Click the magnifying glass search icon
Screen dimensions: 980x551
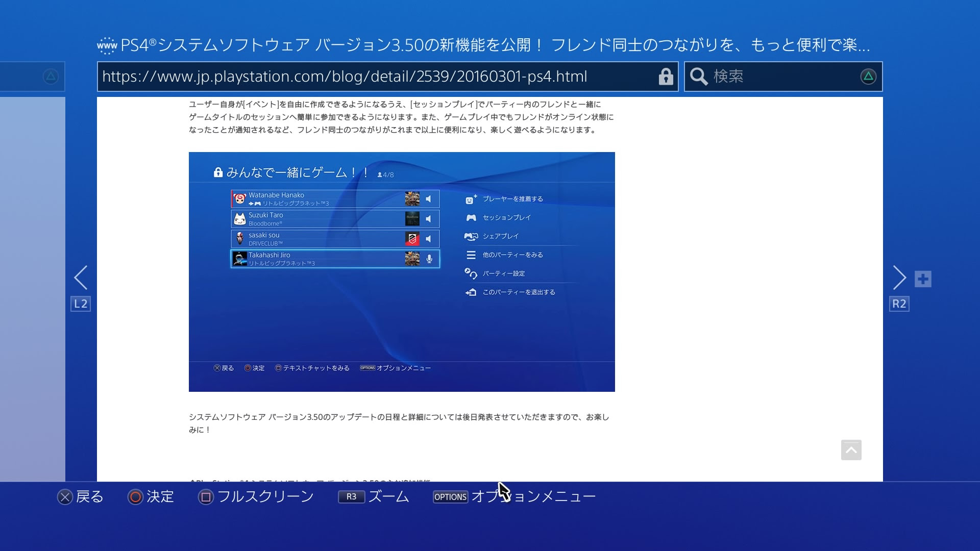coord(699,77)
